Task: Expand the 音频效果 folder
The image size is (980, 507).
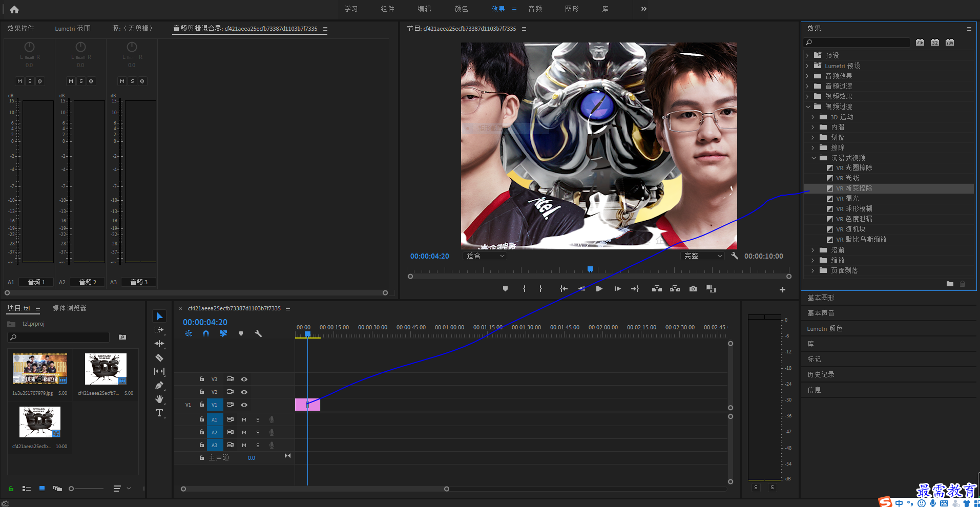Action: coord(807,76)
